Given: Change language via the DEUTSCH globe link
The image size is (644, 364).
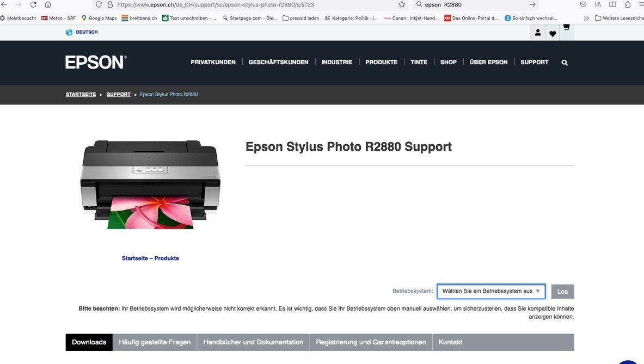Looking at the screenshot, I should pyautogui.click(x=82, y=32).
